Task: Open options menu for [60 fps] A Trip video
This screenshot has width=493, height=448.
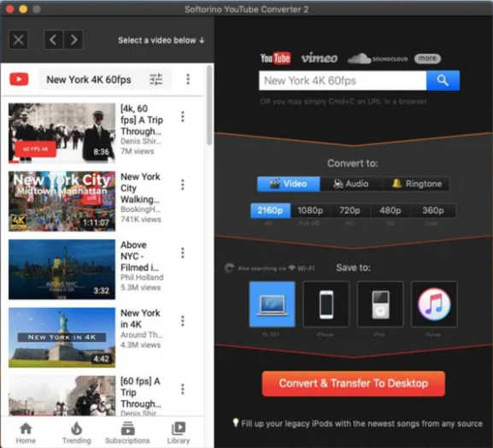Action: 183,389
